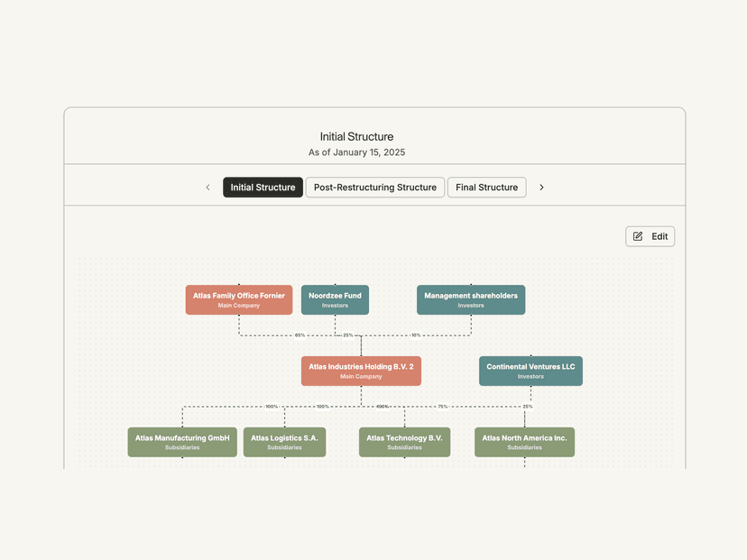Switch to the Initial Structure tab
The width and height of the screenshot is (747, 560).
[263, 188]
